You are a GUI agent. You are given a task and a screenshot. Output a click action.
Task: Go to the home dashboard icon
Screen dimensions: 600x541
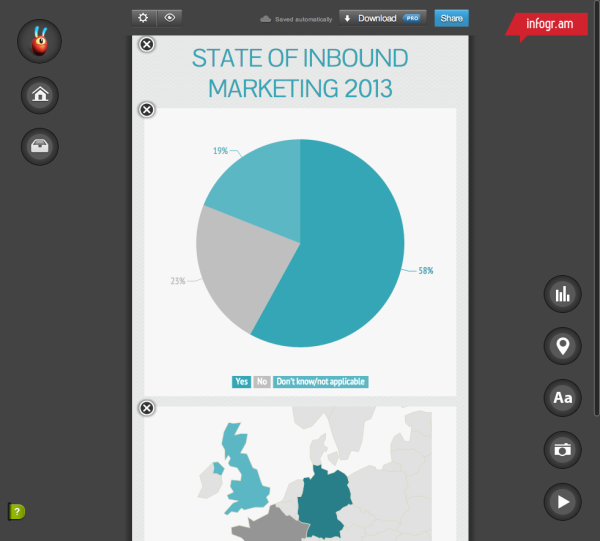click(40, 95)
